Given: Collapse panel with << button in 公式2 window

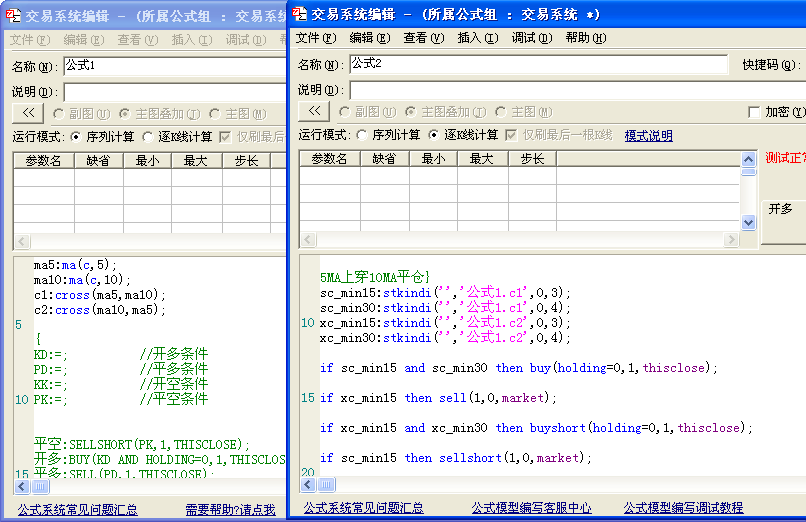Looking at the screenshot, I should [314, 111].
